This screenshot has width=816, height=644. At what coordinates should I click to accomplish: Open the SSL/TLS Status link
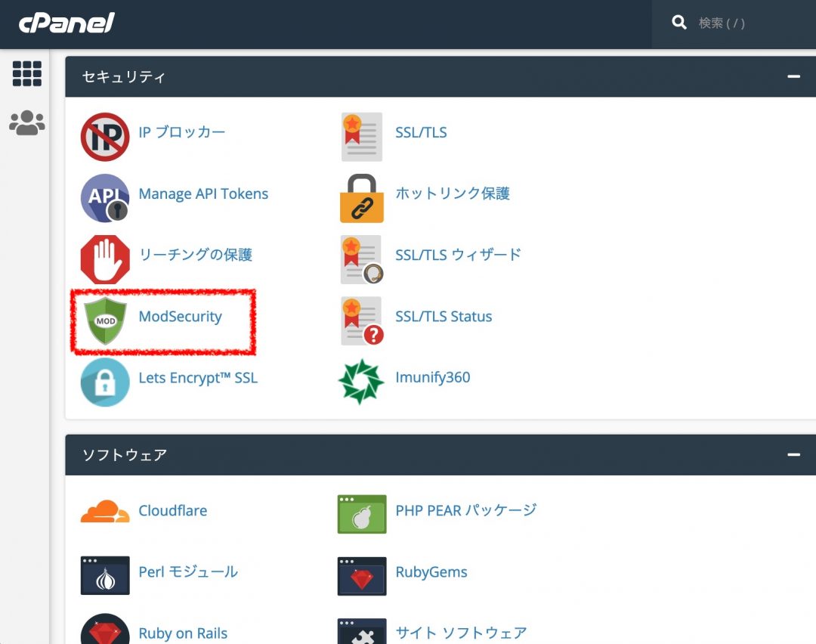(x=444, y=317)
